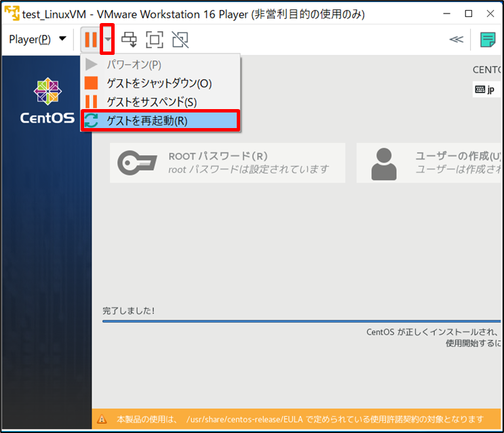The height and width of the screenshot is (433, 504).
Task: Select ゲストを再起動(R) menu item
Action: (160, 121)
